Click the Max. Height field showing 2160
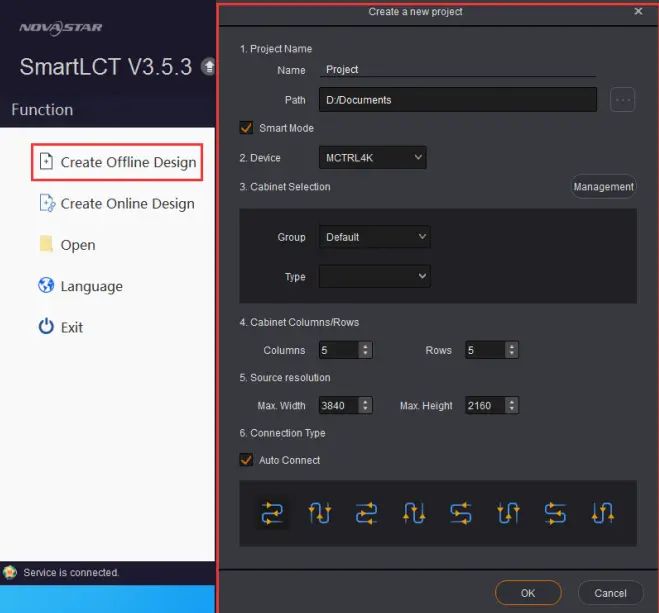 click(x=485, y=405)
